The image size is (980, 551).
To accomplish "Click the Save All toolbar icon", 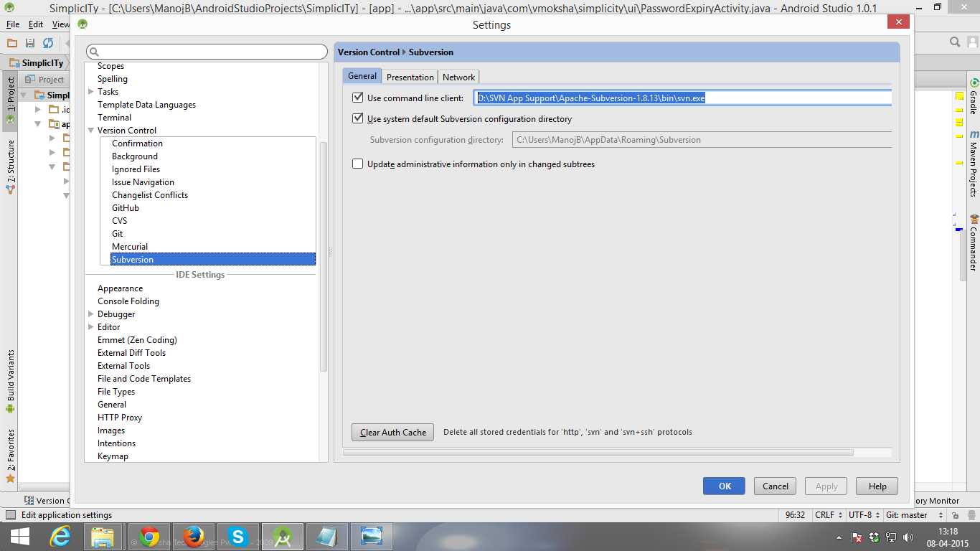I will point(30,43).
